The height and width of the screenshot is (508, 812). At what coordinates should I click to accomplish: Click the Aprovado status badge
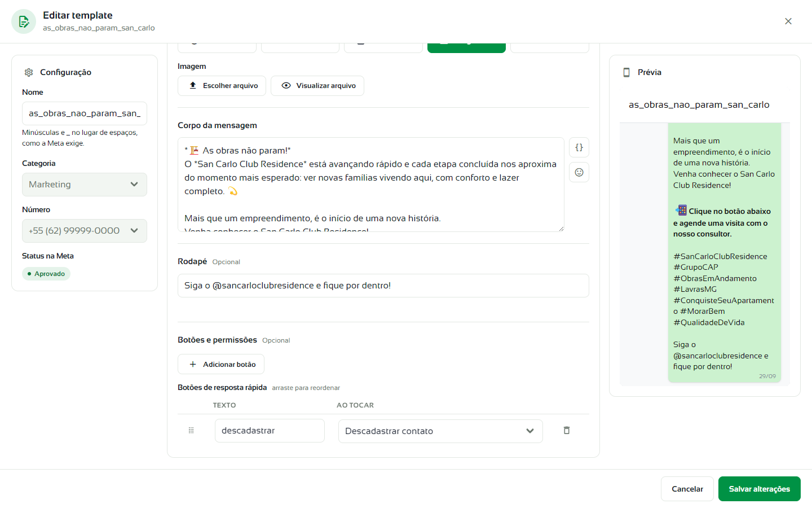pyautogui.click(x=46, y=274)
